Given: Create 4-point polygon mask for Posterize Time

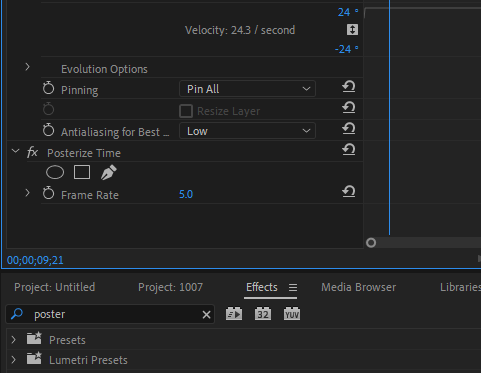Looking at the screenshot, I should (x=82, y=172).
